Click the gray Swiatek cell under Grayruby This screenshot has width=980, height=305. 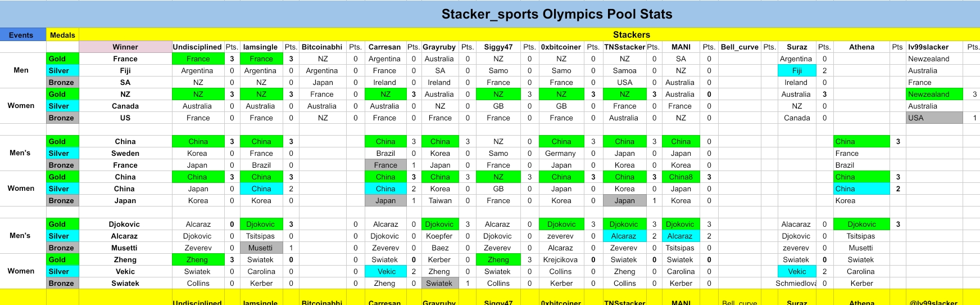pos(439,284)
